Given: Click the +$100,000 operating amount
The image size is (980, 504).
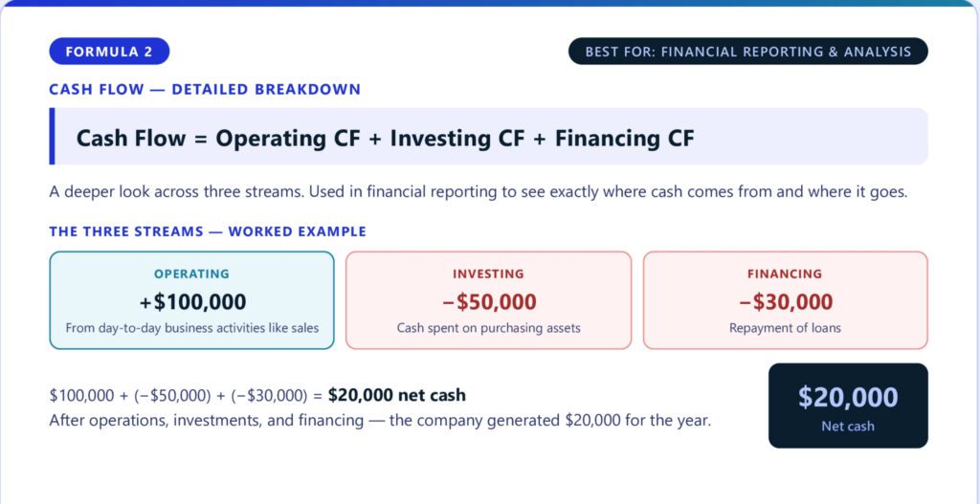Looking at the screenshot, I should coord(192,302).
